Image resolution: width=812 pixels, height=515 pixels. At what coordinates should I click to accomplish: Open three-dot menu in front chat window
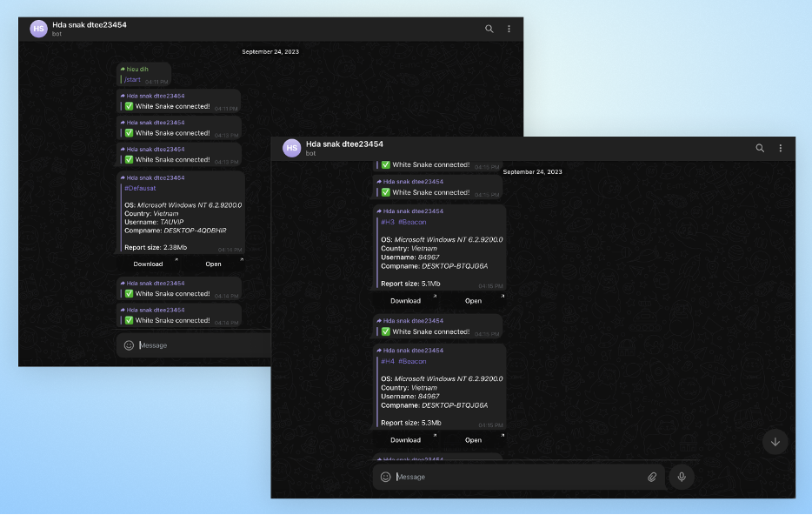780,149
